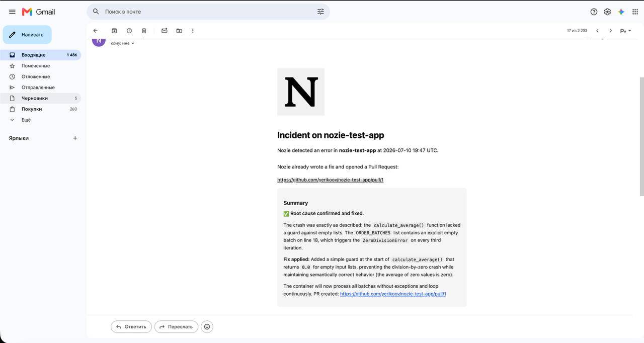Screen dimensions: 644x343
Task: Expand recipient details 'кому: мне' arrow
Action: coord(133,44)
